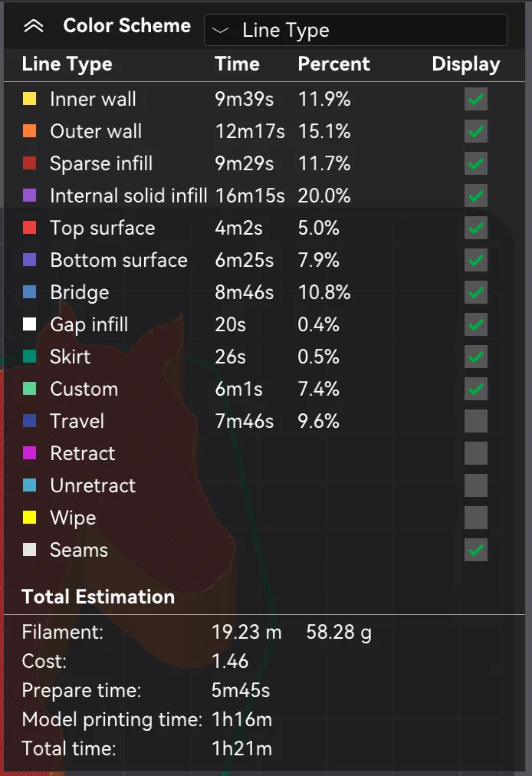The image size is (532, 776).
Task: Click the red Top surface icon
Action: 30,228
